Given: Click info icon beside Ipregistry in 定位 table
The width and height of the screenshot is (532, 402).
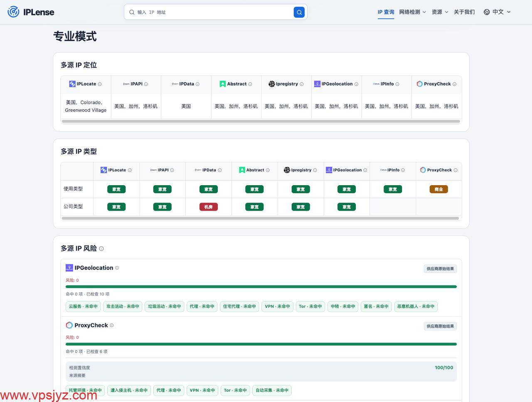Looking at the screenshot, I should tap(301, 84).
